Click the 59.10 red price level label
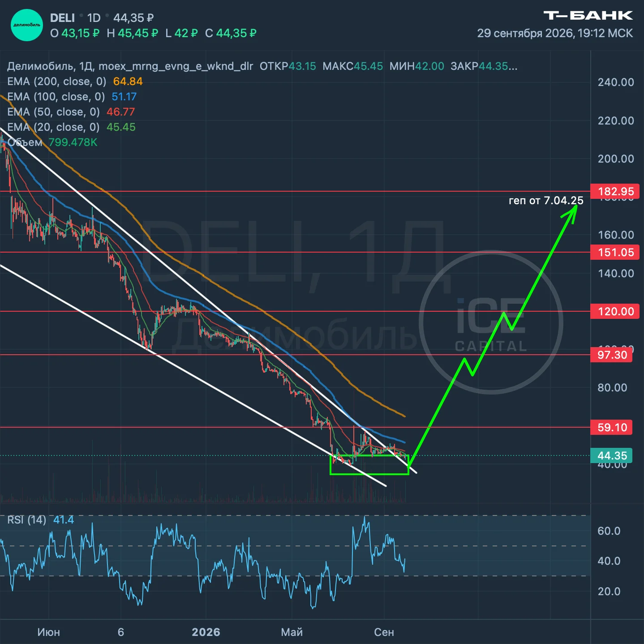Viewport: 644px width, 644px height. (612, 427)
